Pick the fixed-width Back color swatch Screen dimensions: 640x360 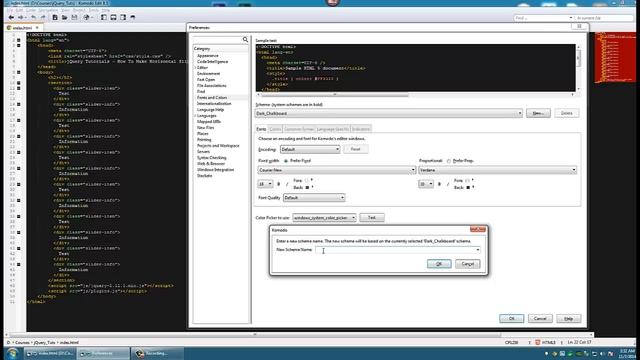pyautogui.click(x=307, y=188)
